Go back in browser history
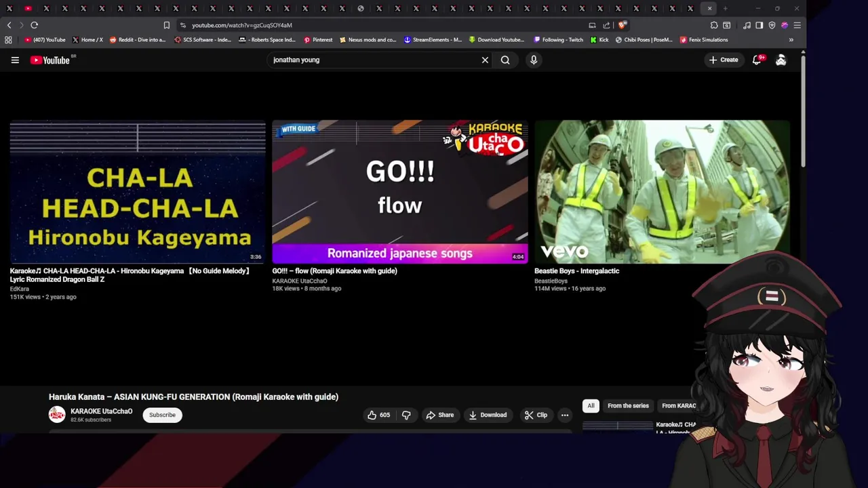The image size is (868, 488). point(9,25)
